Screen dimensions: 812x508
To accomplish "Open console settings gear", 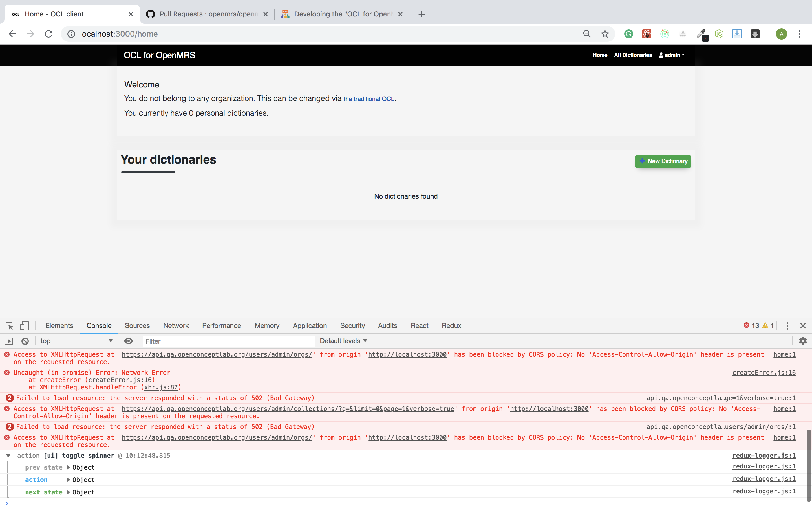I will pyautogui.click(x=803, y=341).
